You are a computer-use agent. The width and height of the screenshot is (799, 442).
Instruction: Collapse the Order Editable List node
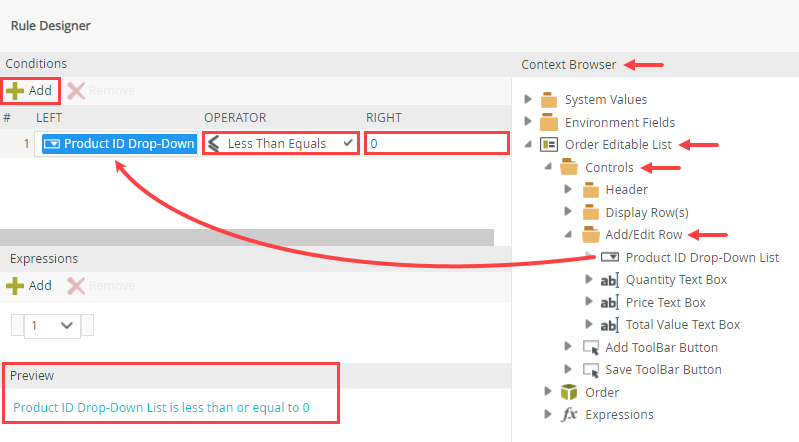528,145
